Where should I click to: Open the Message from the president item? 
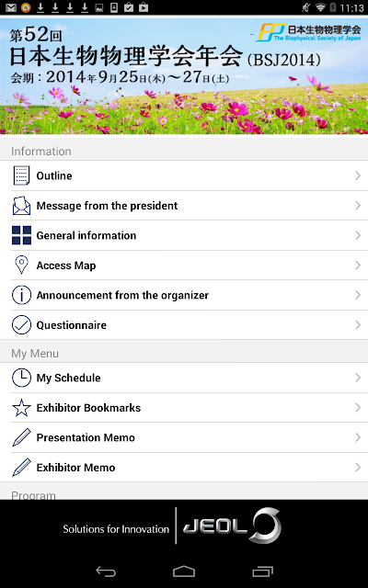coord(184,206)
